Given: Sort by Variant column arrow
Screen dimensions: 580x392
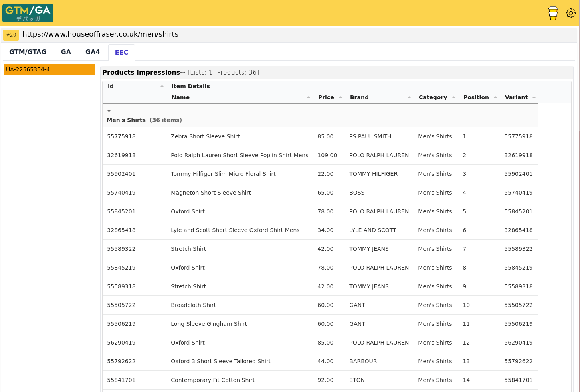Looking at the screenshot, I should click(x=534, y=97).
